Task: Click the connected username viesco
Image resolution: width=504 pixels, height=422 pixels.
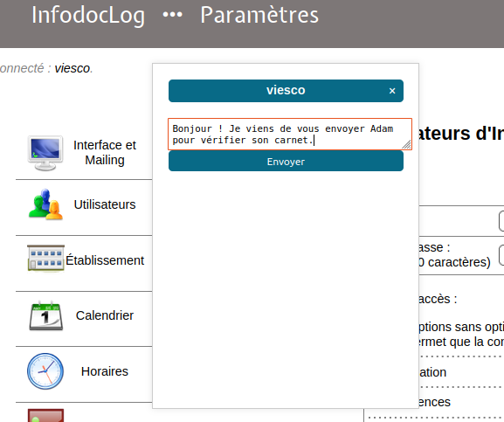Action: (x=72, y=68)
